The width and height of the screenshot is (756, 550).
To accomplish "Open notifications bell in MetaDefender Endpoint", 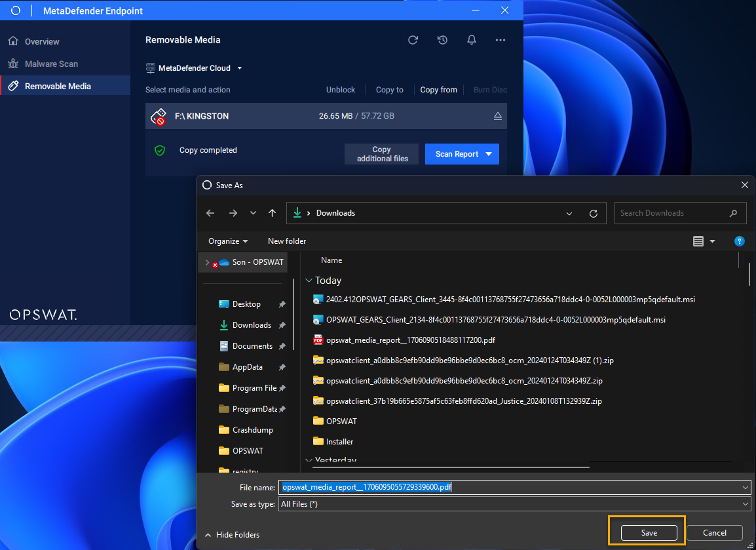I will pyautogui.click(x=472, y=40).
